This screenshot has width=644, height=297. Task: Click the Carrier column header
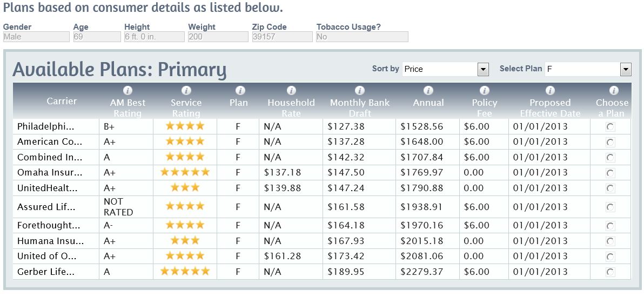[x=62, y=101]
